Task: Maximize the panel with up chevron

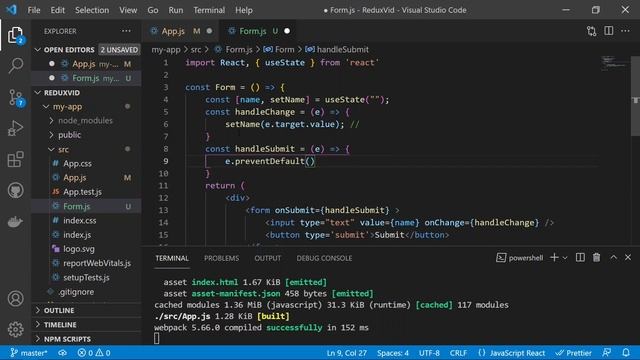Action: [x=613, y=258]
